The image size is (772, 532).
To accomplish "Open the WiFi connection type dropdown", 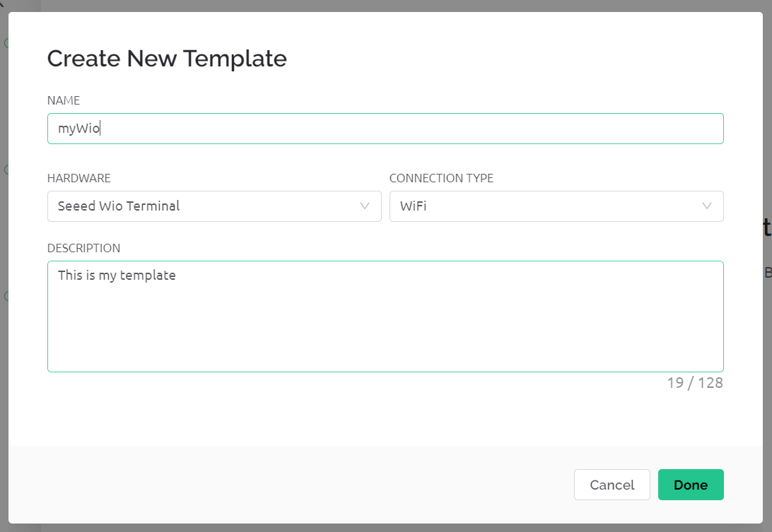I will point(556,206).
